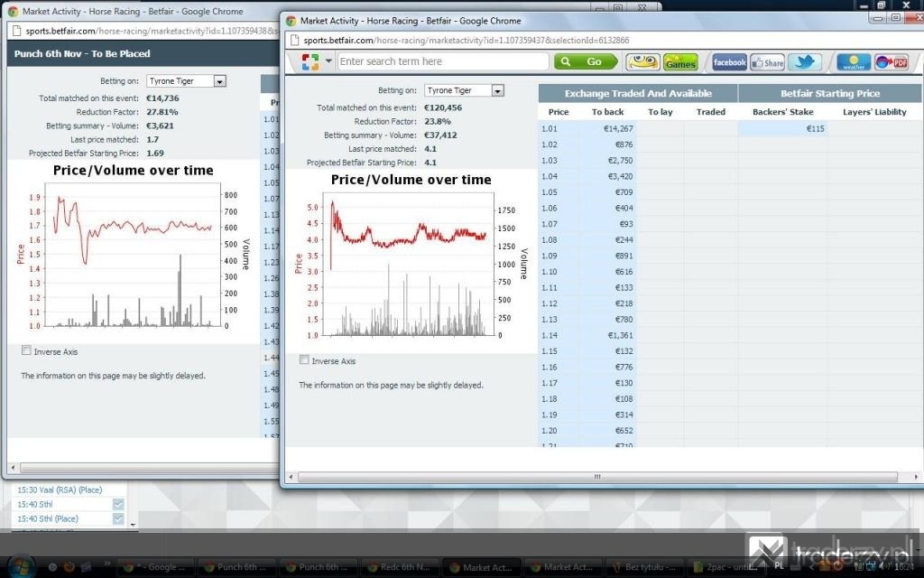924x578 pixels.
Task: Click the Betfair Starting Price header
Action: (x=830, y=93)
